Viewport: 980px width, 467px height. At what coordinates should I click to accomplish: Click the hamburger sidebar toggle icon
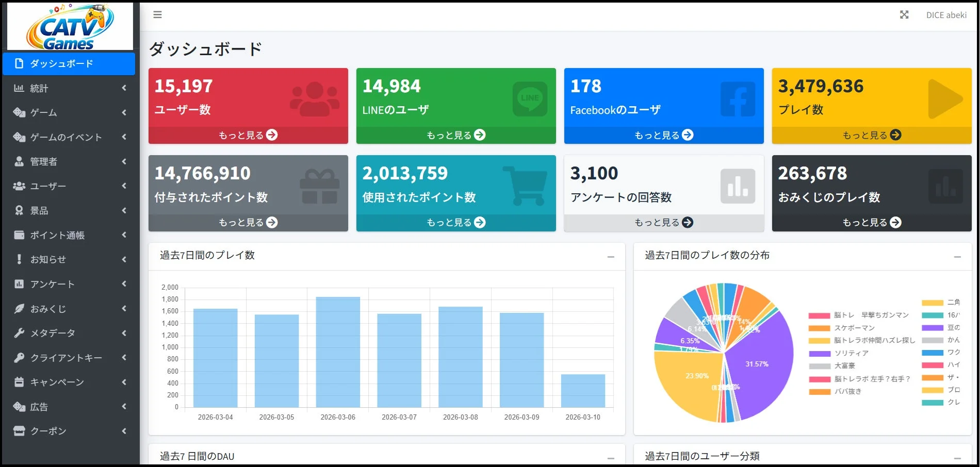(x=157, y=15)
